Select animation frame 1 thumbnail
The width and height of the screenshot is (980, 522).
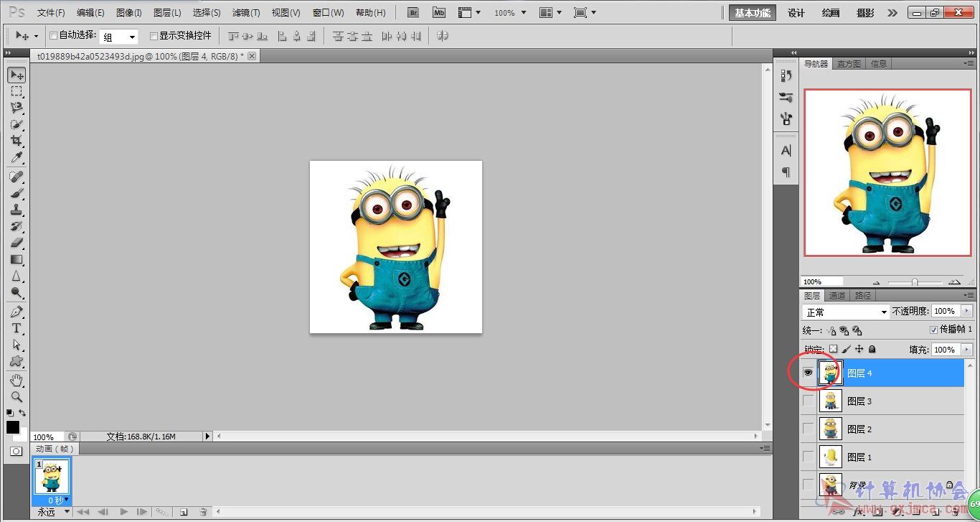tap(52, 477)
